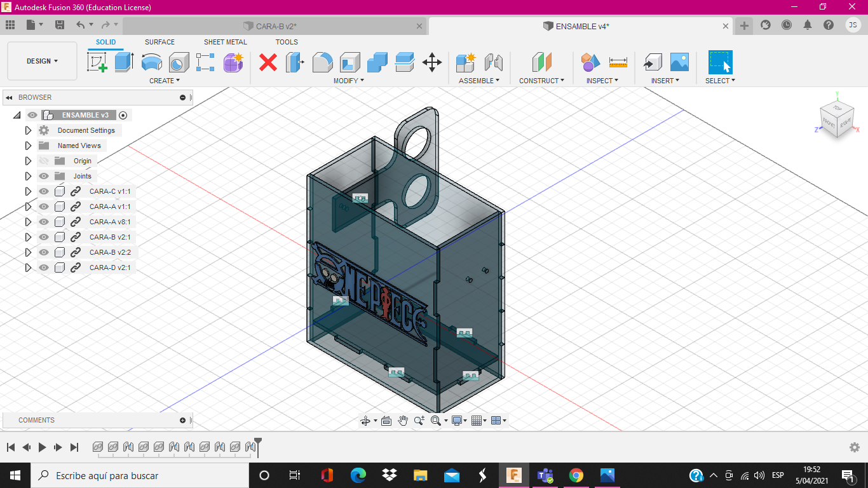Viewport: 868px width, 488px height.
Task: Toggle the ENSAMBLE v3 activate radio button
Action: tap(123, 115)
